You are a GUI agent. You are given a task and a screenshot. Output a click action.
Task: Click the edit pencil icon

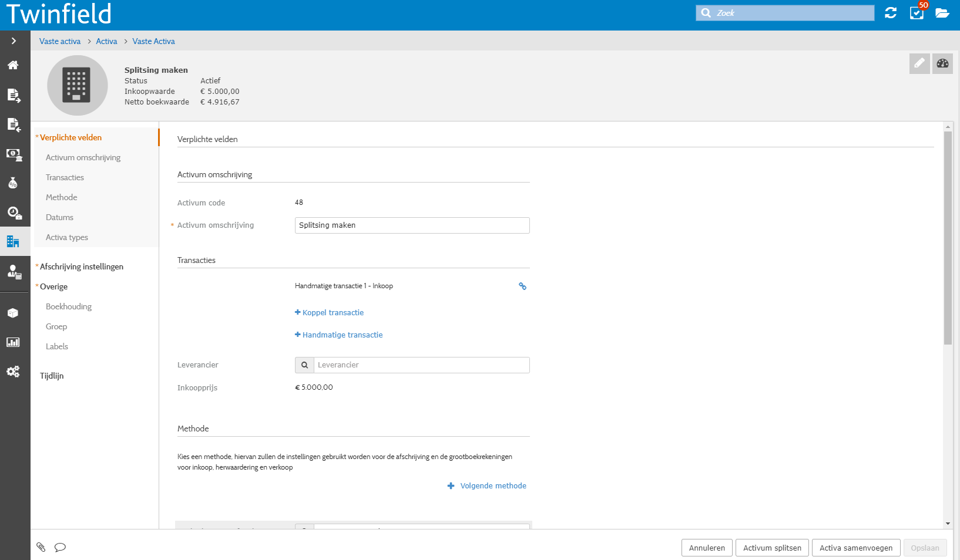(919, 63)
